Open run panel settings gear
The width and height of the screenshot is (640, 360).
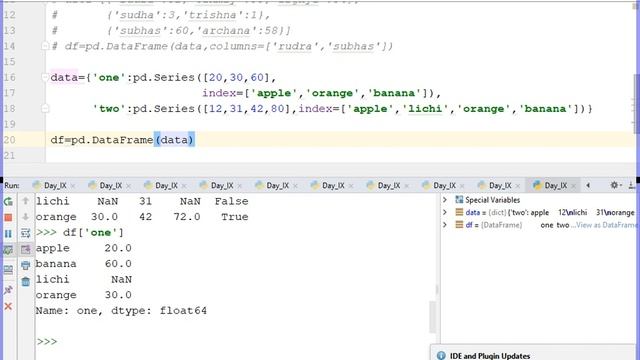pos(614,185)
